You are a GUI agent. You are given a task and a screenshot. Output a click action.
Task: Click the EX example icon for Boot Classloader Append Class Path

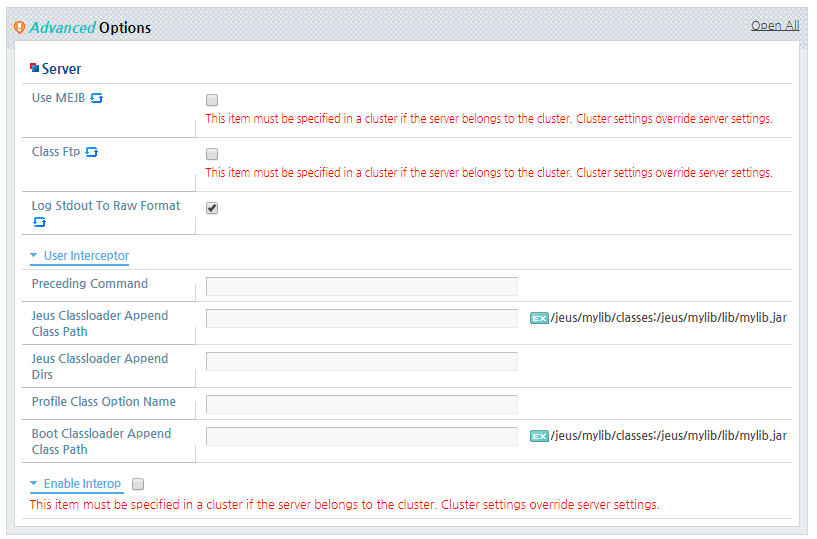[539, 436]
